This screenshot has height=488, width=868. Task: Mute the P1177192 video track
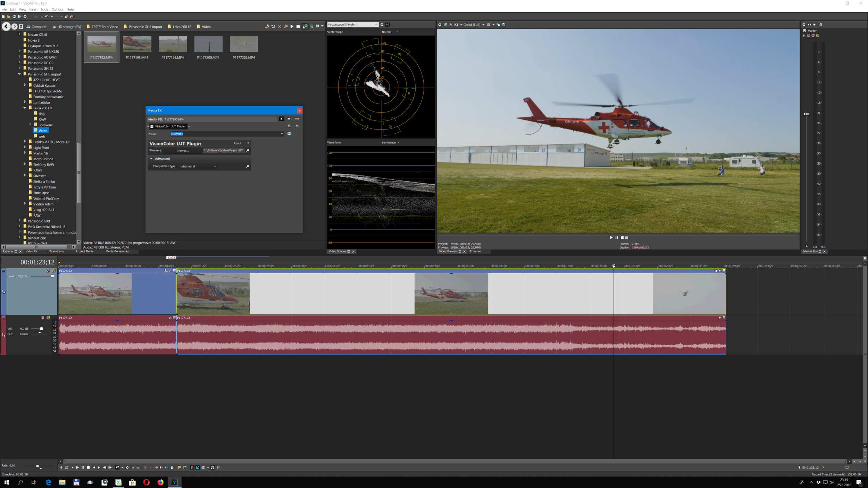pyautogui.click(x=48, y=271)
